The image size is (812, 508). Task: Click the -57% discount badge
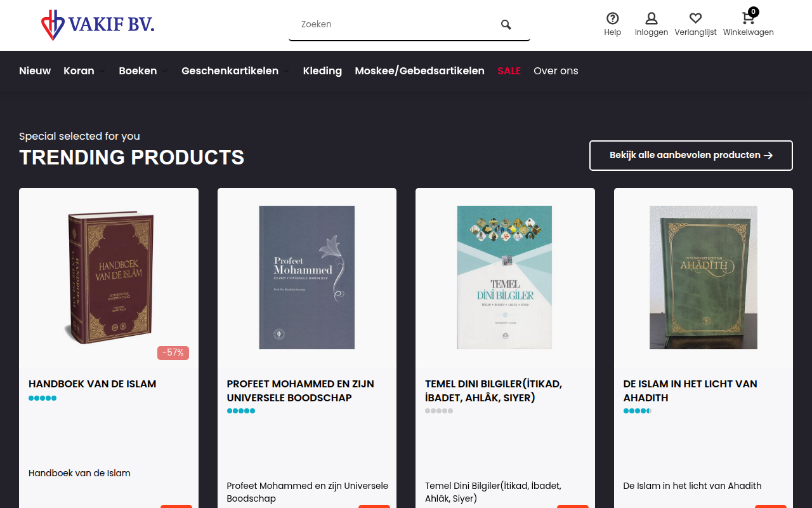tap(173, 352)
